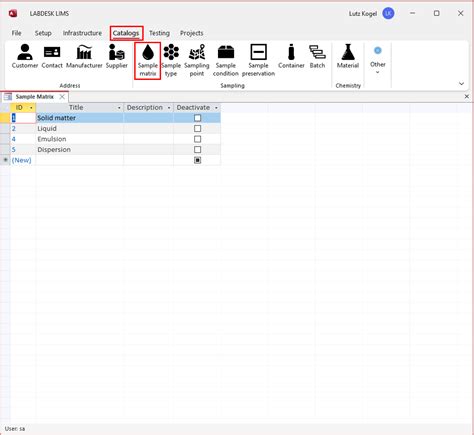Toggle Deactivate checkbox for Dispersion
Viewport: 474px width, 435px height.
click(x=197, y=150)
